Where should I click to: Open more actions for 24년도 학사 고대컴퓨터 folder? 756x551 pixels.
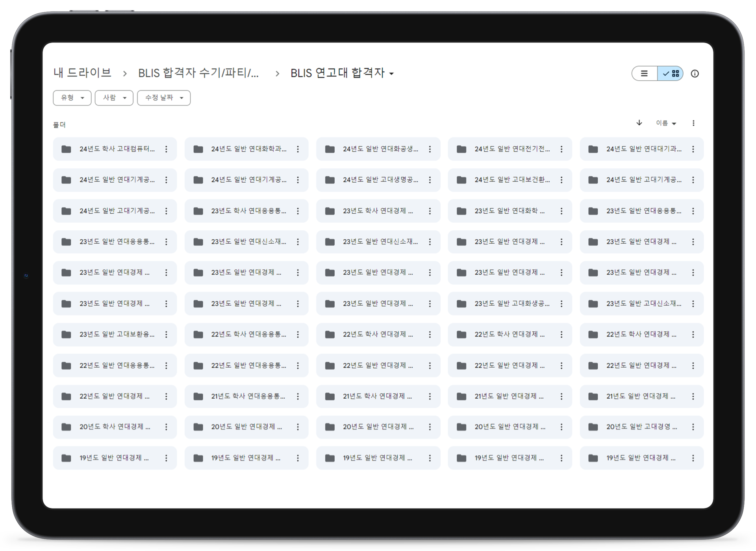click(x=166, y=149)
